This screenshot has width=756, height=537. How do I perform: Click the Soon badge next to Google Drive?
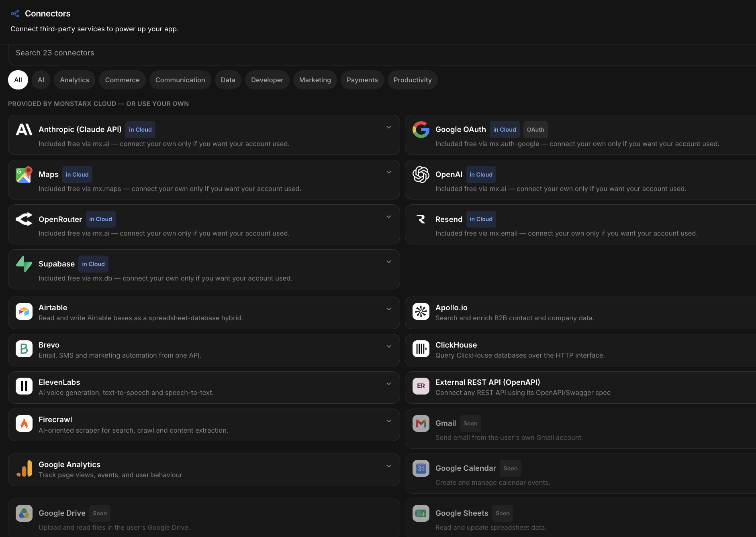[100, 513]
